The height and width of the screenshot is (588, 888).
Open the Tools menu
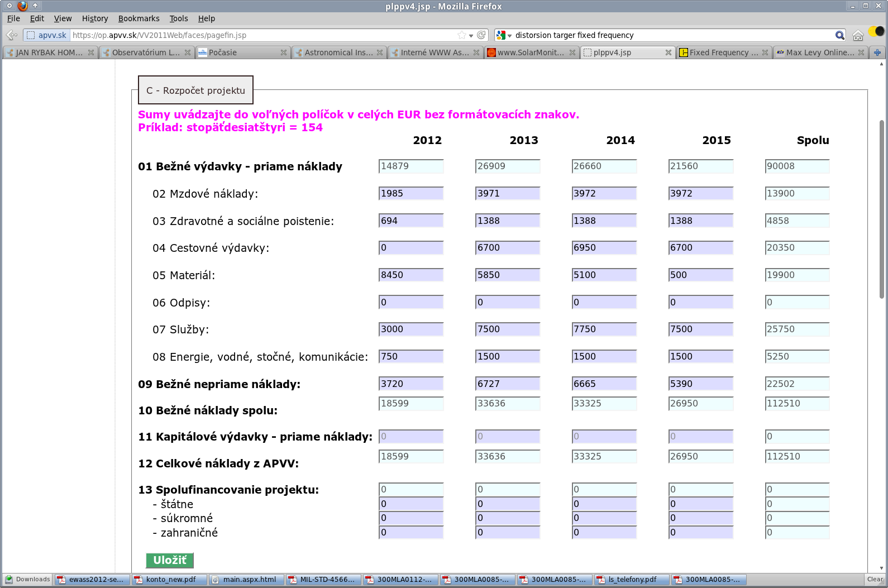tap(179, 18)
